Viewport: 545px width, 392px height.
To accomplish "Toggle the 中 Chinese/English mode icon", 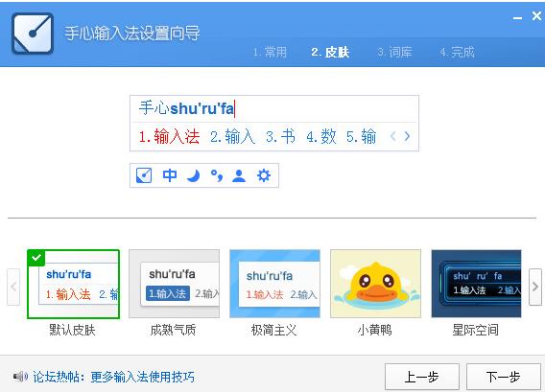I will click(170, 175).
